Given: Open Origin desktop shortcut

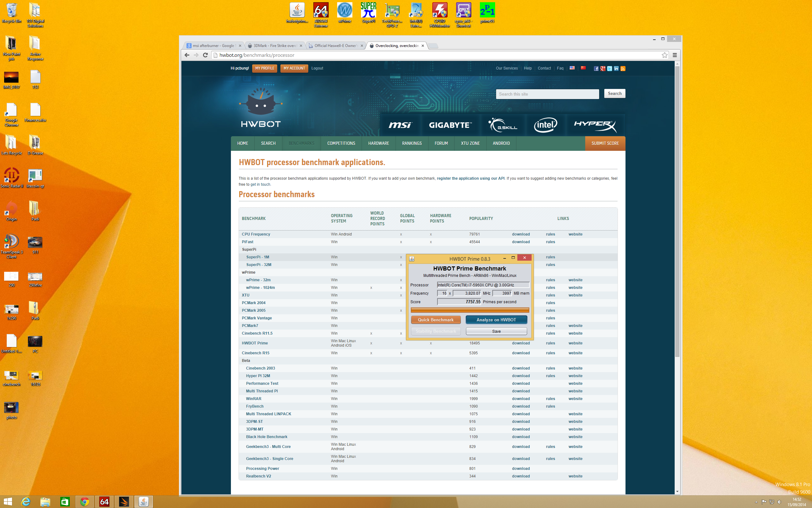Looking at the screenshot, I should pos(12,210).
